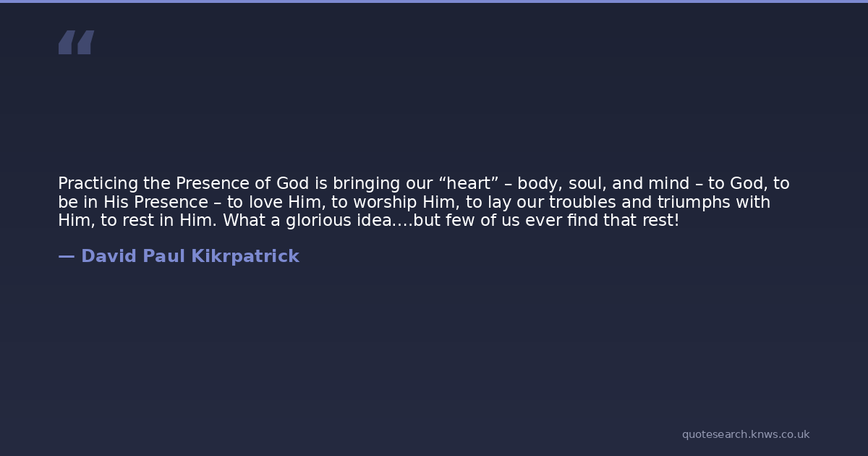Image resolution: width=868 pixels, height=456 pixels.
Task: Click the large quotation mark icon
Action: [76, 43]
